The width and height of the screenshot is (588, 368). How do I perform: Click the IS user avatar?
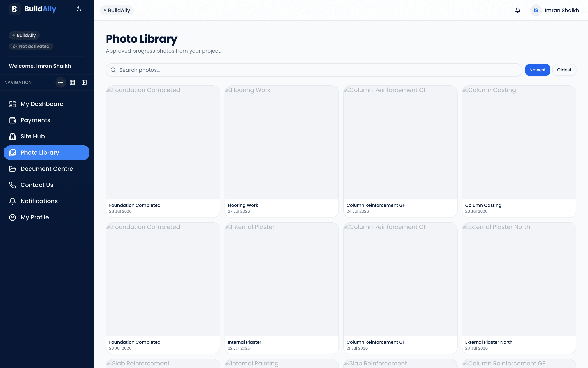pos(536,10)
